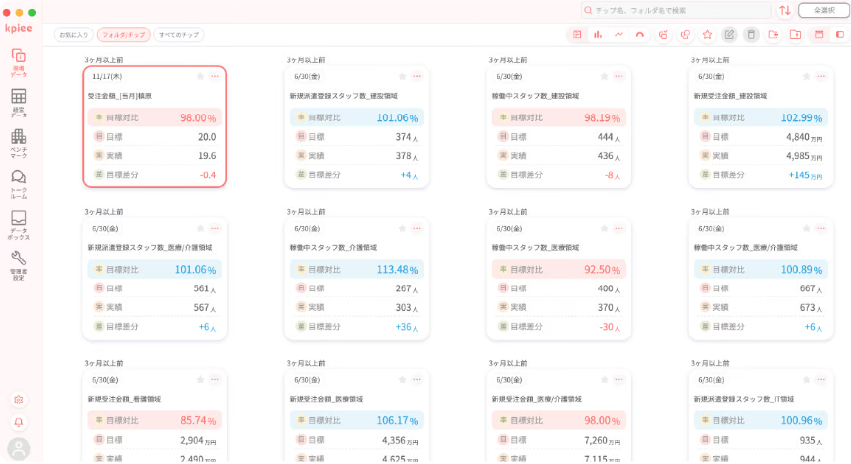Toggle favorite star on 102.99% card
The width and height of the screenshot is (851, 464).
tap(806, 77)
